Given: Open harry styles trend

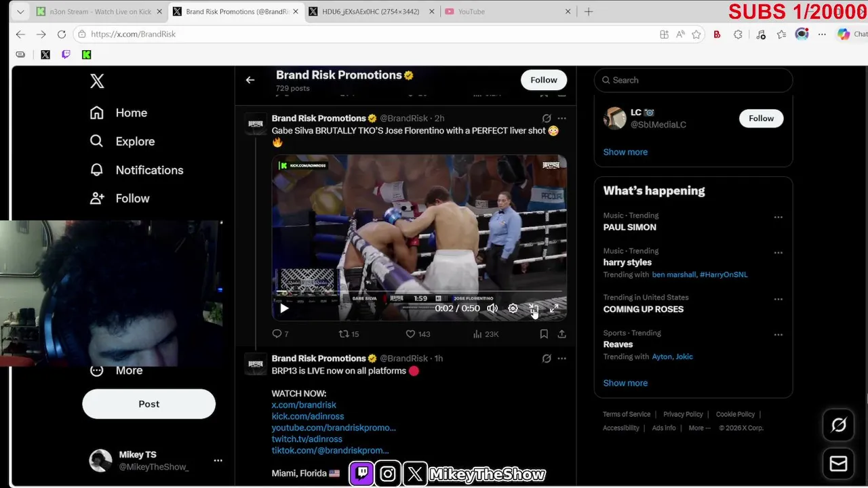Looking at the screenshot, I should coord(627,262).
